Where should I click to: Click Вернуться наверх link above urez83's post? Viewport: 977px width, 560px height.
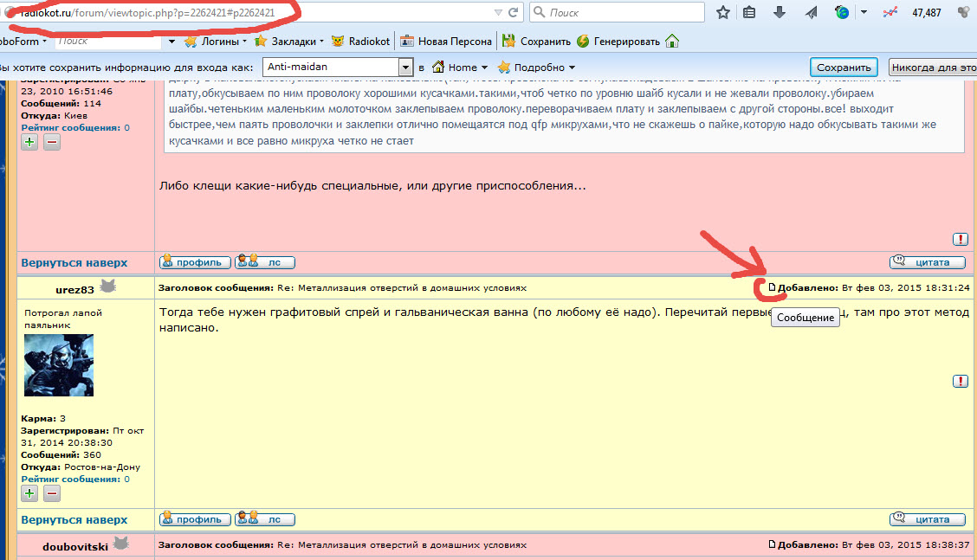tap(74, 263)
